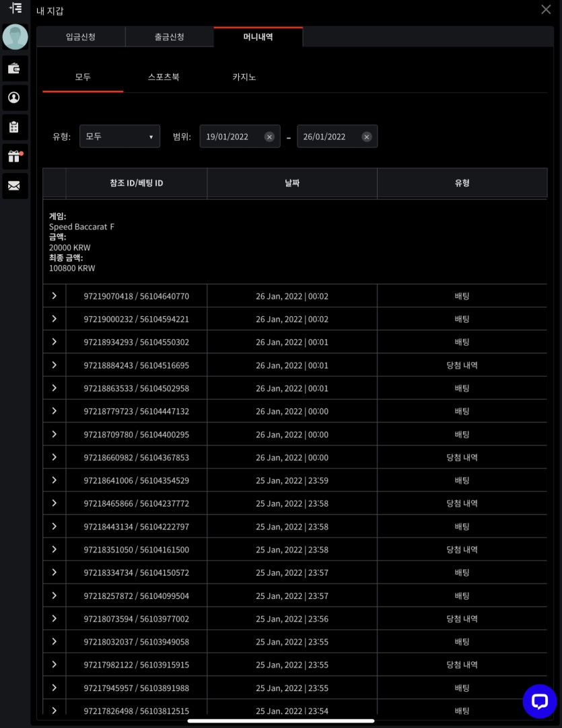Image resolution: width=562 pixels, height=728 pixels.
Task: Close the 내 지갑 wallet panel
Action: [547, 9]
